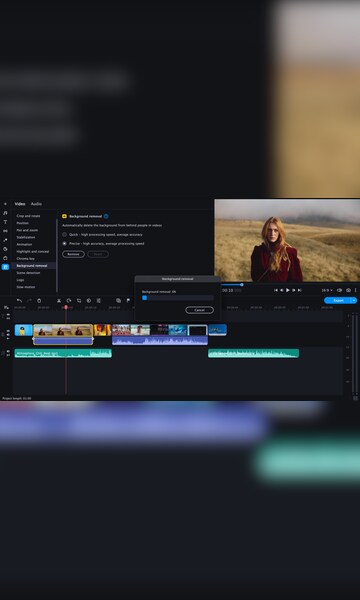
Task: Click the highlighted More tools sidebar icon
Action: click(x=5, y=267)
